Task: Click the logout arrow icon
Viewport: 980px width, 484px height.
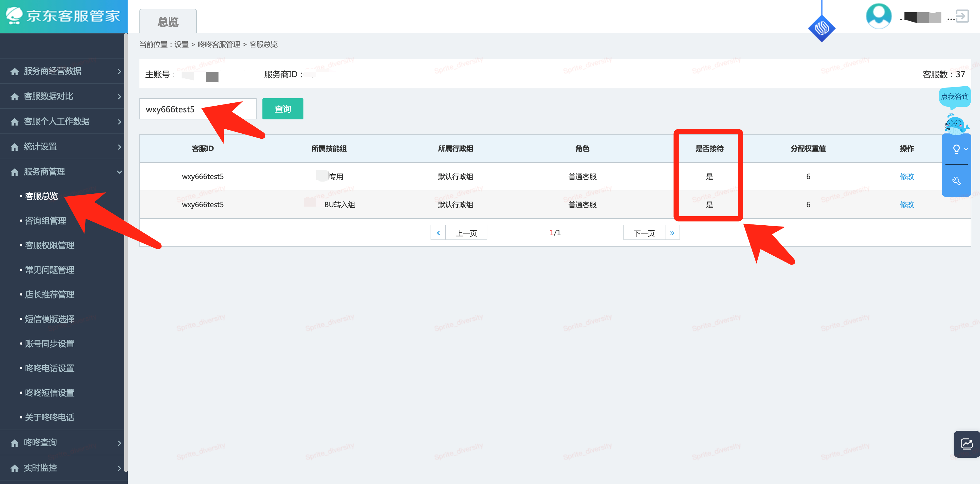Action: coord(962,16)
